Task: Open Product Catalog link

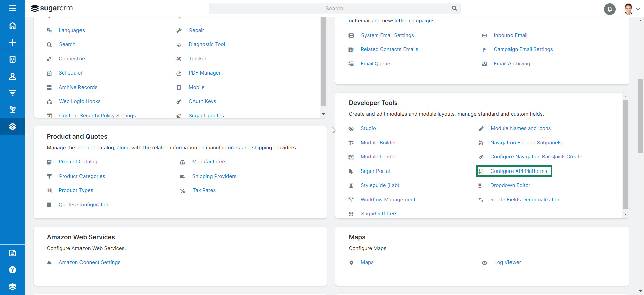Action: 78,162
